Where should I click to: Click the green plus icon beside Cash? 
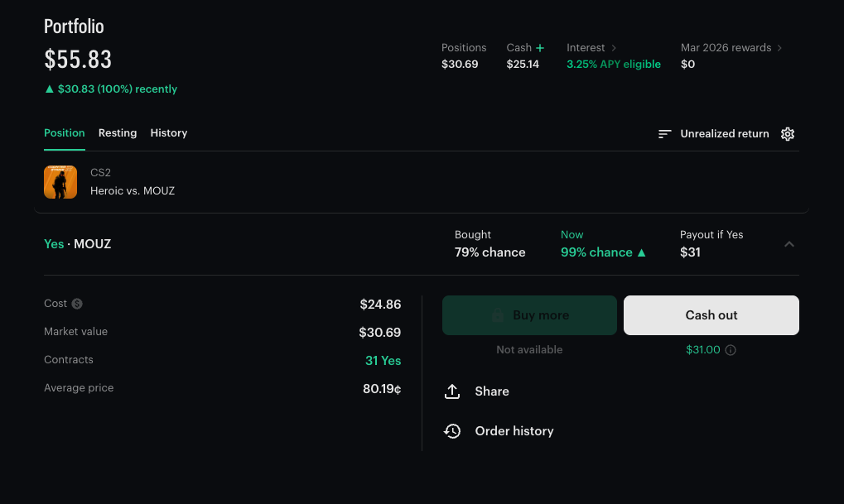tap(540, 48)
